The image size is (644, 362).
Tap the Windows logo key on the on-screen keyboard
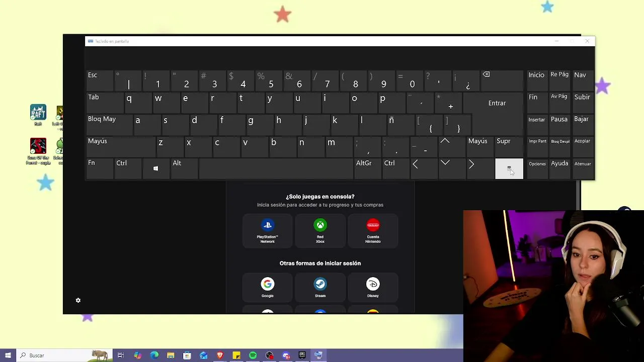pos(155,168)
